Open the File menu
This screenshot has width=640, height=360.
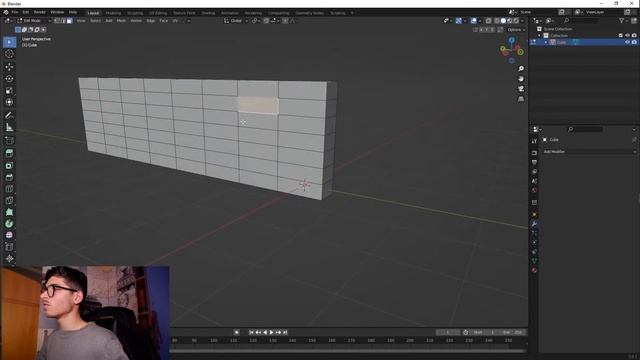15,12
